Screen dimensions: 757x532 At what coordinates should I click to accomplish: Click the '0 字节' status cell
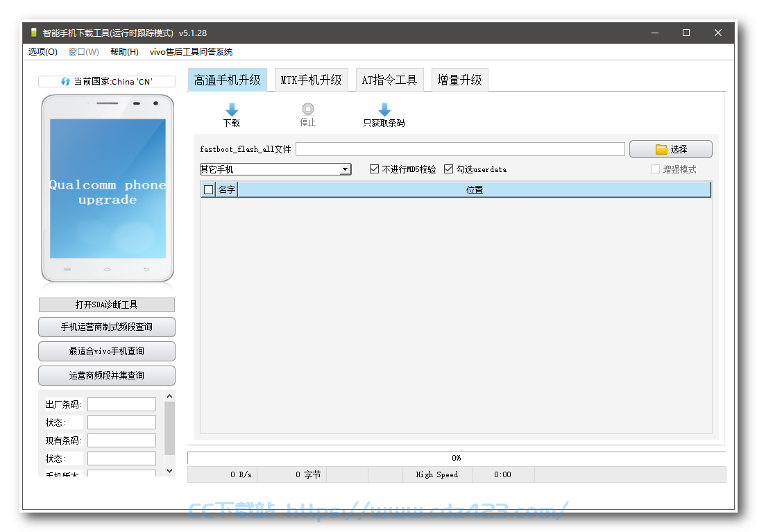click(308, 474)
